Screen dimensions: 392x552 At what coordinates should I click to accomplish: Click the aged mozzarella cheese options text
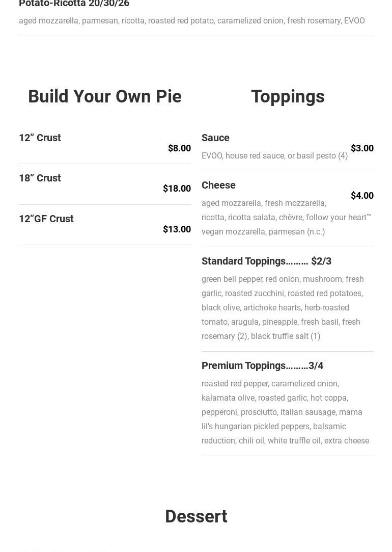pyautogui.click(x=286, y=218)
